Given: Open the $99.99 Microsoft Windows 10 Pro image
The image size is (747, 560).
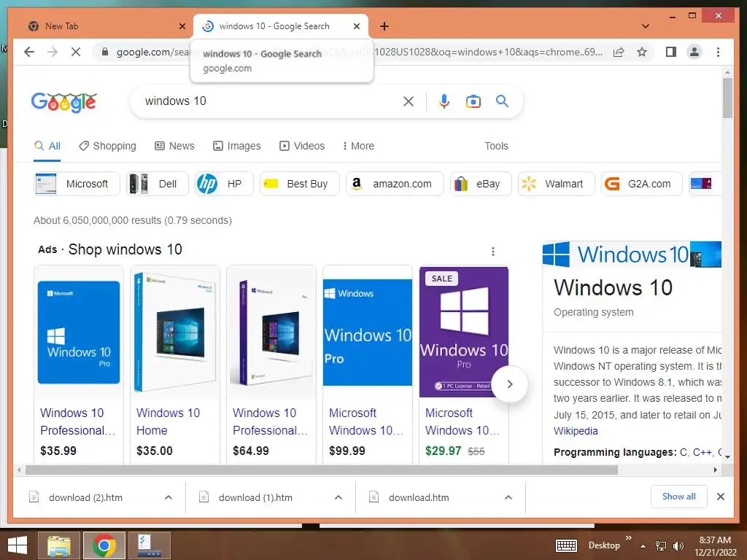Looking at the screenshot, I should click(368, 332).
